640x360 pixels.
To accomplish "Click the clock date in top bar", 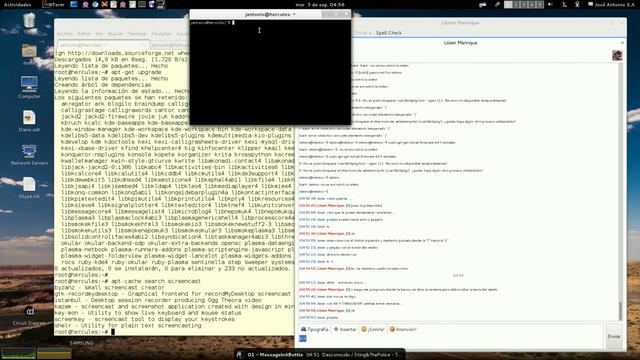I will point(320,4).
